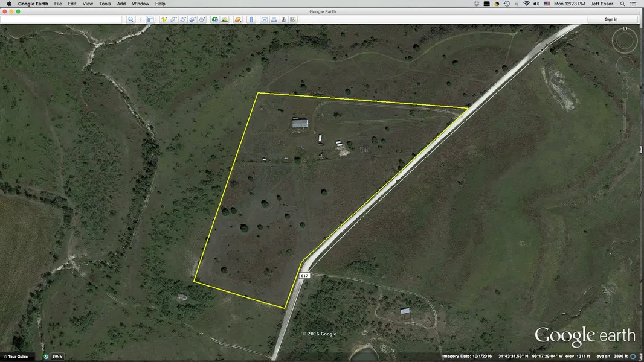Screen dimensions: 644x362
Task: Toggle the sidebar panel visibility
Action: pyautogui.click(x=150, y=19)
